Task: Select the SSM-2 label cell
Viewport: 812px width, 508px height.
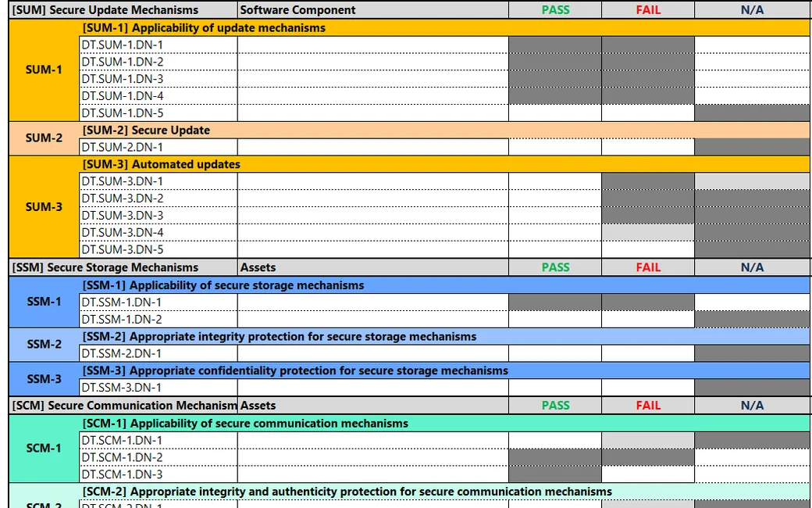Action: tap(44, 345)
